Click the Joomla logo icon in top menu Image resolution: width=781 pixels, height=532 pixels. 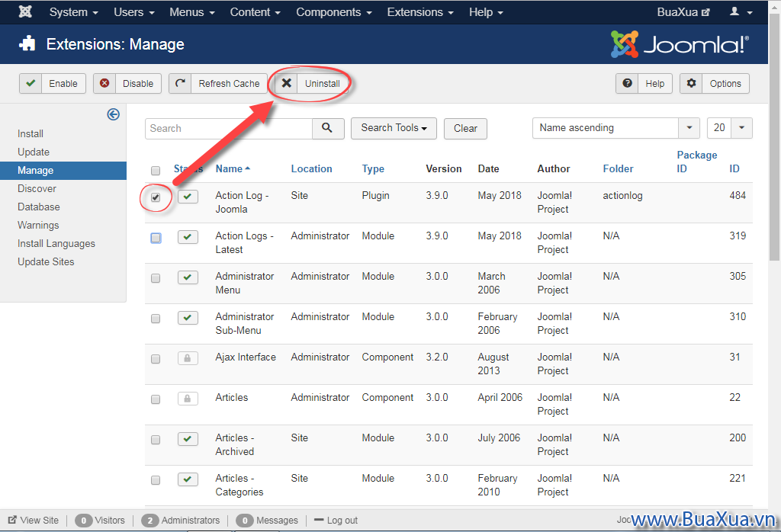tap(25, 11)
